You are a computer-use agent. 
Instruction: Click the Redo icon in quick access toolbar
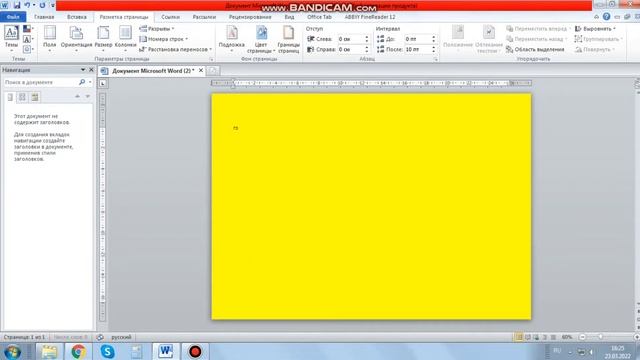pyautogui.click(x=42, y=5)
